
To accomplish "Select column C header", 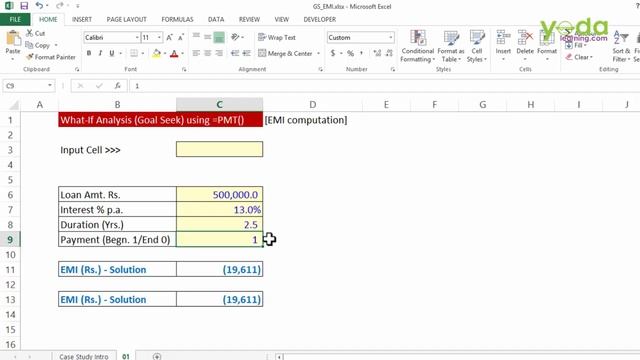I will coord(220,104).
